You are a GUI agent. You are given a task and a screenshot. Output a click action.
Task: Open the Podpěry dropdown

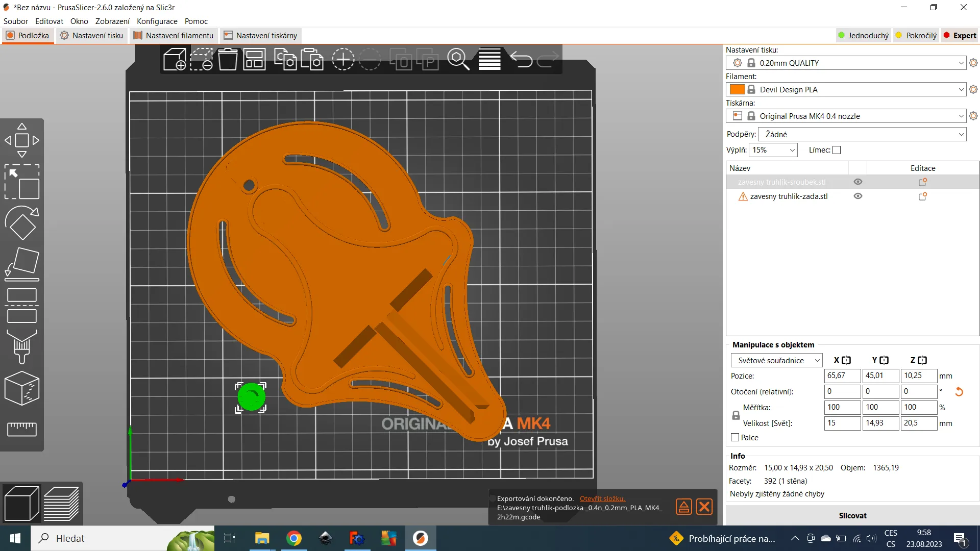(x=862, y=134)
